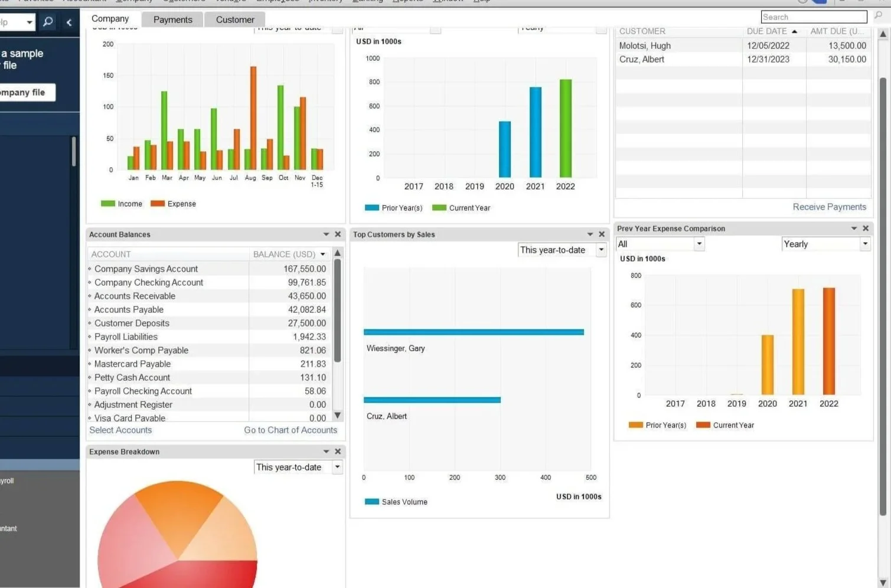This screenshot has height=588, width=891.
Task: Close the Prev Year Expense Comparison panel
Action: tap(866, 228)
